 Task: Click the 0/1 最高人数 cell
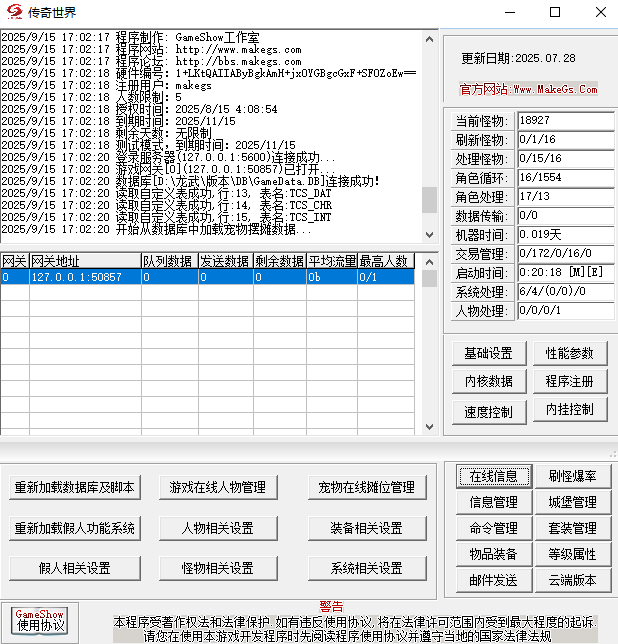386,277
